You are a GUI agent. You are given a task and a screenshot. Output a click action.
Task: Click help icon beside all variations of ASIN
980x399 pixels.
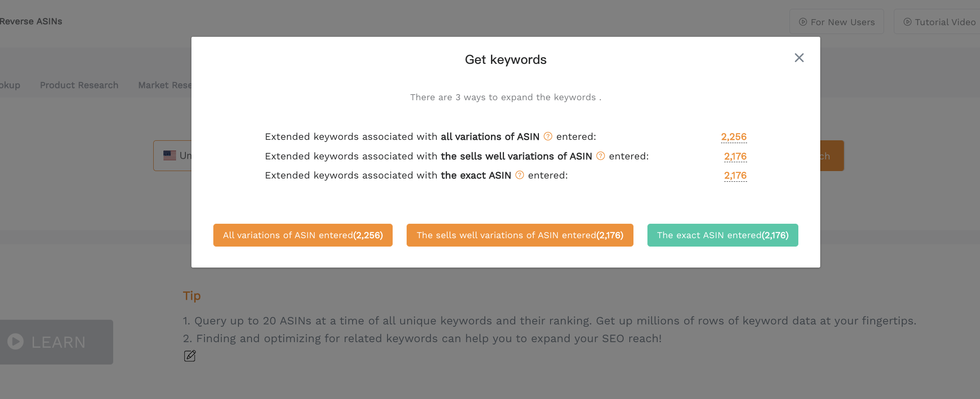[548, 136]
